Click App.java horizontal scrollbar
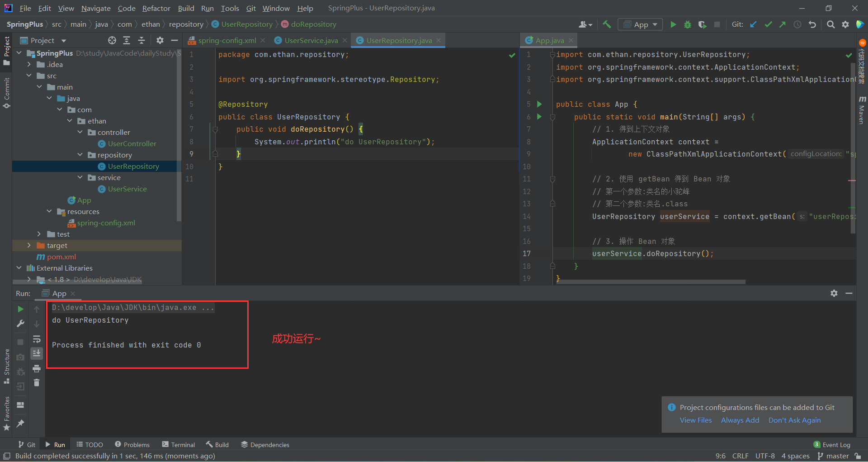Viewport: 868px width, 462px height. (651, 282)
